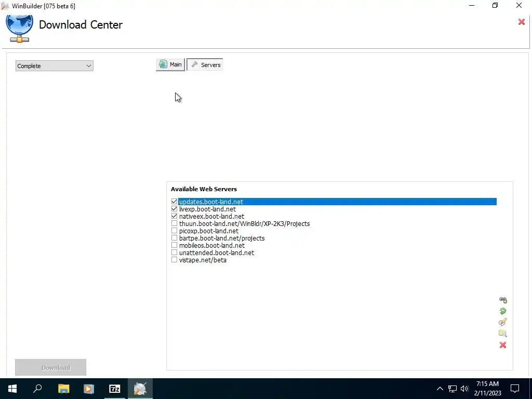Click the edit server pencil icon
Viewport: 532px width, 399px height.
pyautogui.click(x=503, y=322)
